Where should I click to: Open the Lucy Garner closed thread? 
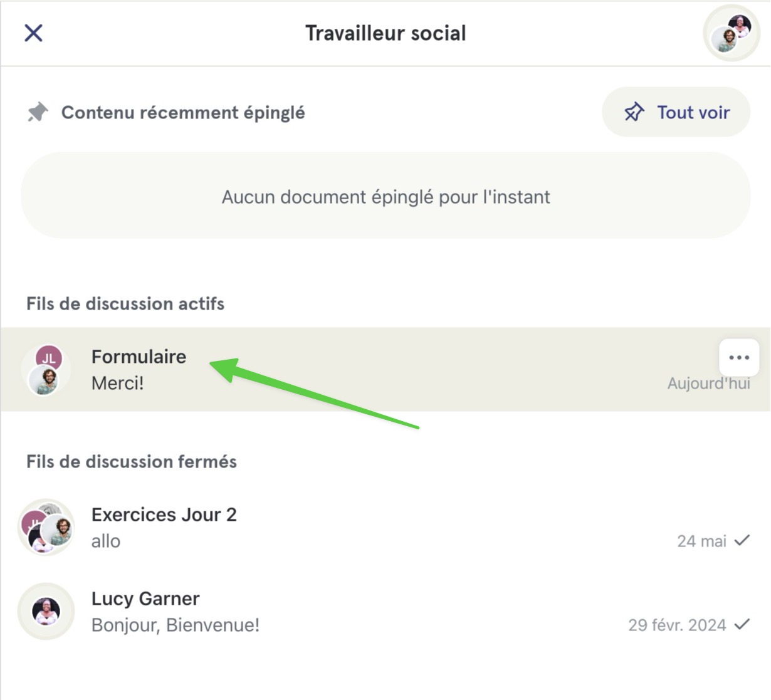tap(385, 612)
